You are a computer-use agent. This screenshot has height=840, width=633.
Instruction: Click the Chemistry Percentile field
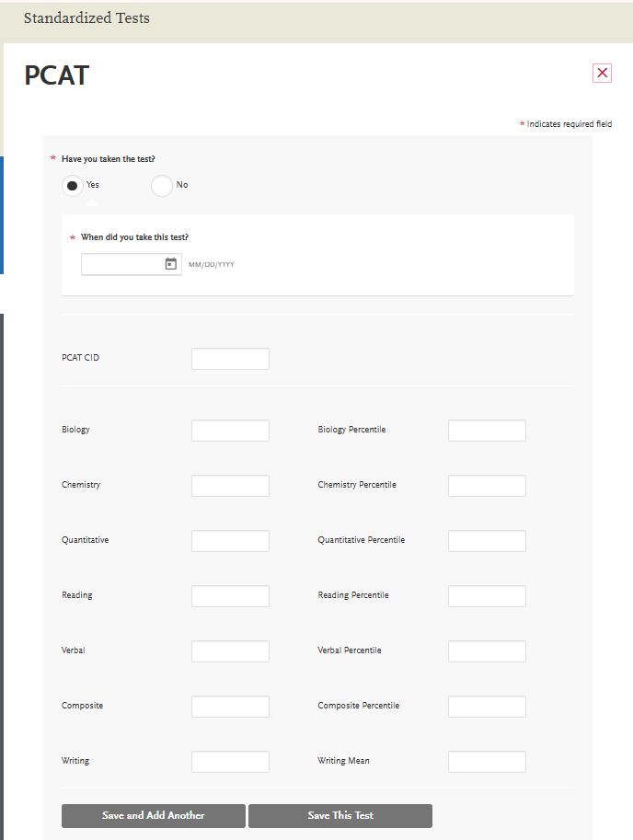[x=487, y=485]
